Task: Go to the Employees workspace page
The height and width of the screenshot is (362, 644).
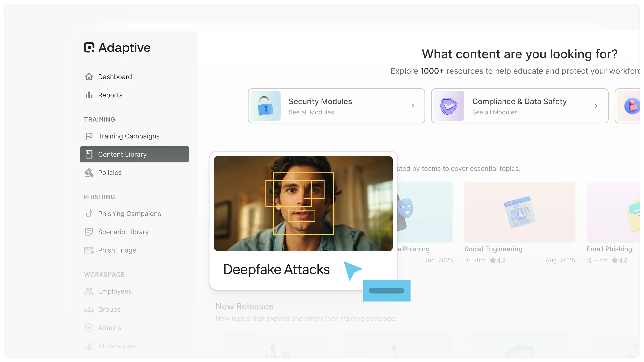Action: [x=115, y=291]
